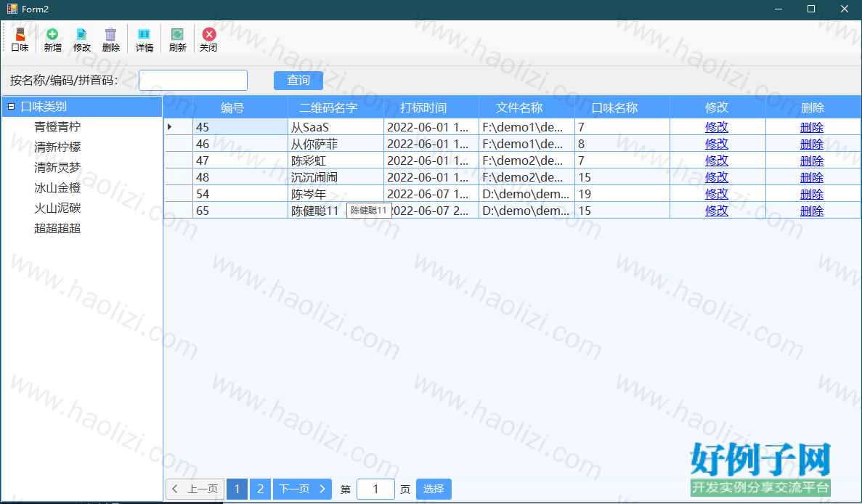This screenshot has width=862, height=504.
Task: Click the 编号 cell 65
Action: pos(240,211)
